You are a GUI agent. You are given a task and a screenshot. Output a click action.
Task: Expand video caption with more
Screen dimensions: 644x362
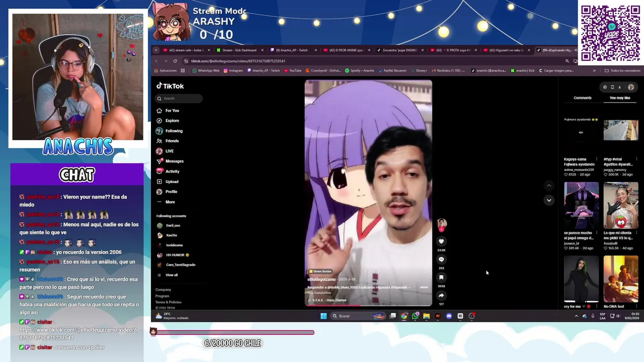click(424, 288)
